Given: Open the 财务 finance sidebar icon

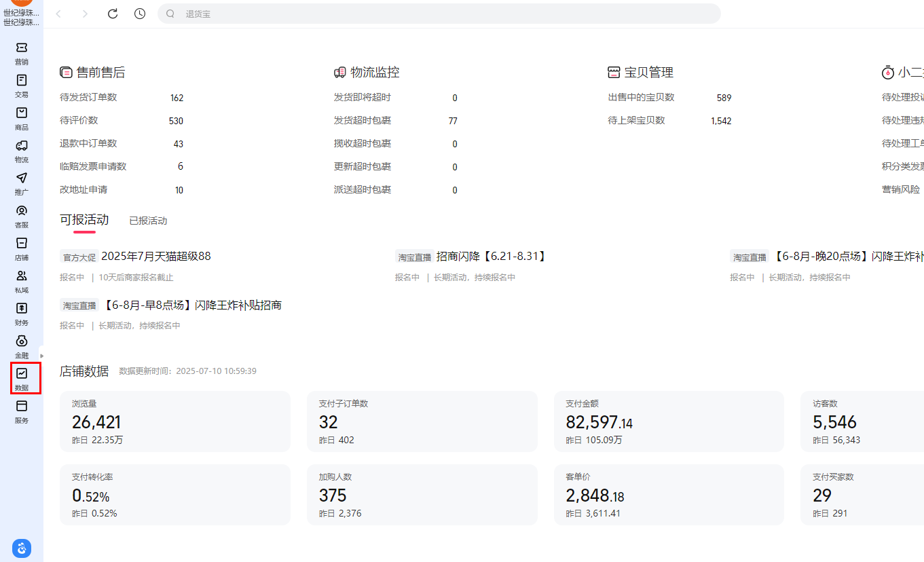Looking at the screenshot, I should tap(22, 309).
